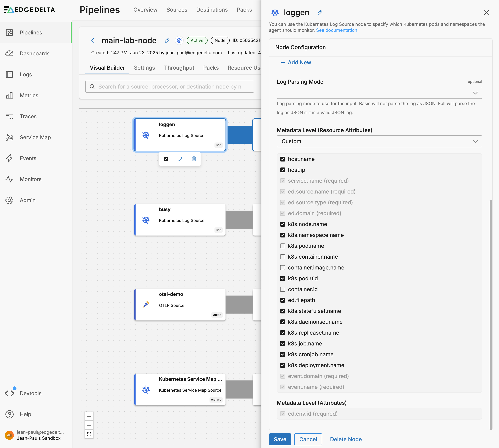Click the Node type badge

[220, 40]
